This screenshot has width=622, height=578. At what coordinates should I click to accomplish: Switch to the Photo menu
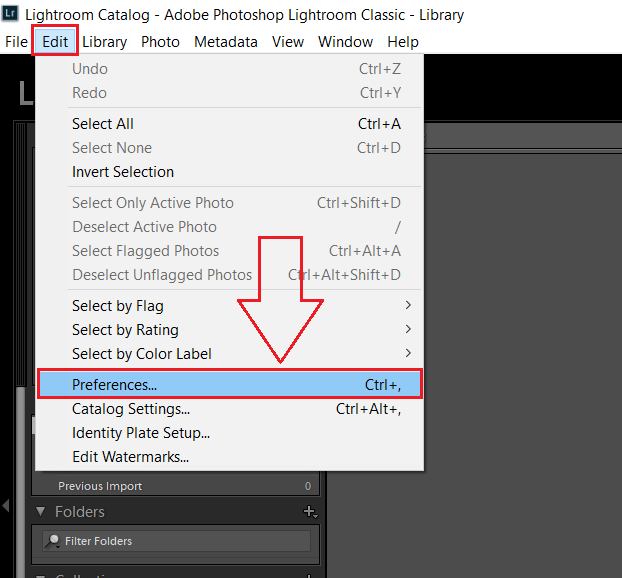pos(160,42)
